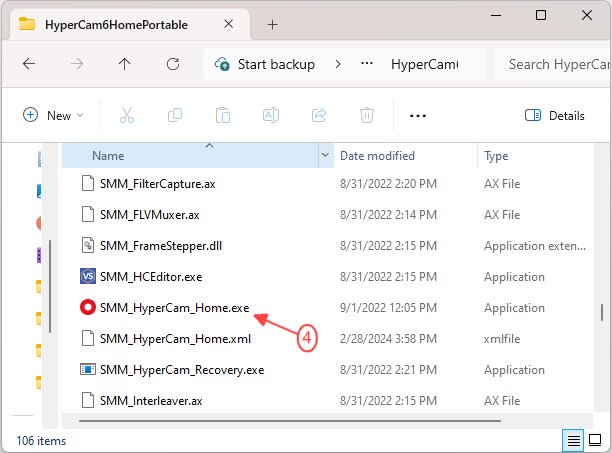Click the SMM_FrameStepper.dll gear file icon

tap(88, 245)
